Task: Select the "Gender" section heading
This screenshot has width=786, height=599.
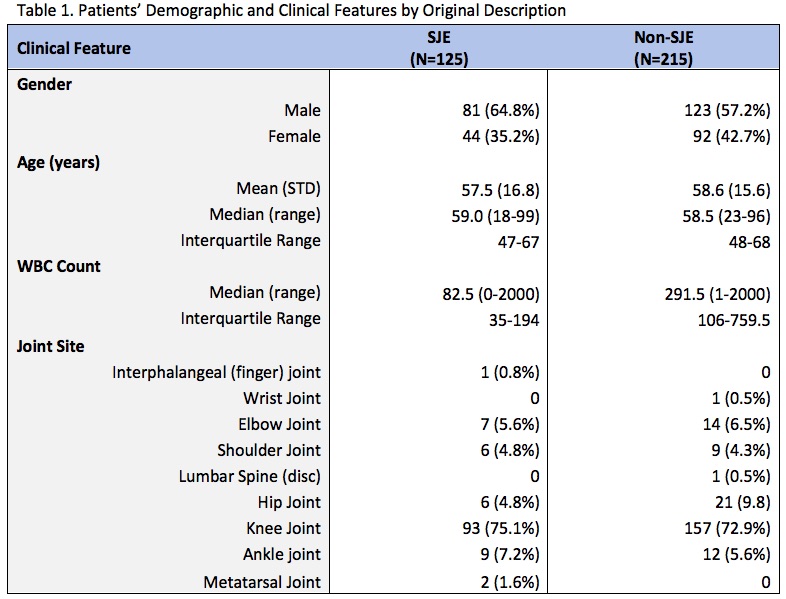Action: (44, 84)
